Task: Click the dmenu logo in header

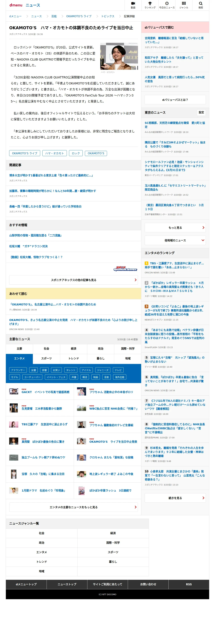Action: click(16, 5)
